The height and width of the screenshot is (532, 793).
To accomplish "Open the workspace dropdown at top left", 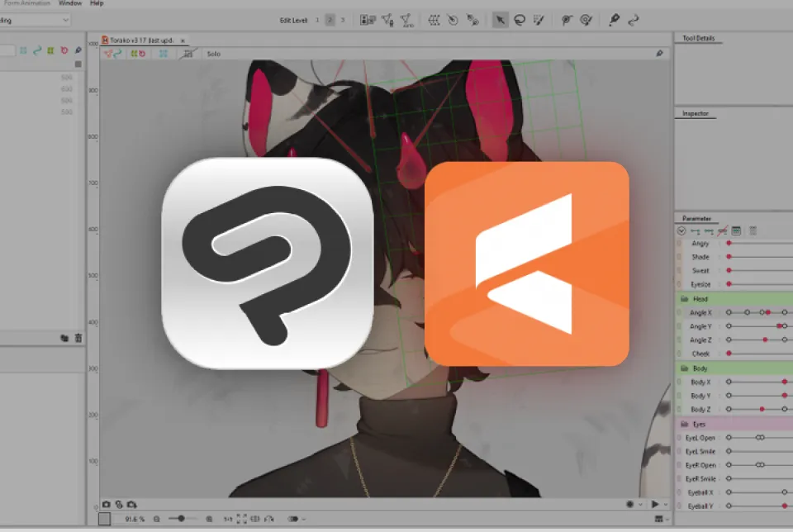I will pos(35,20).
